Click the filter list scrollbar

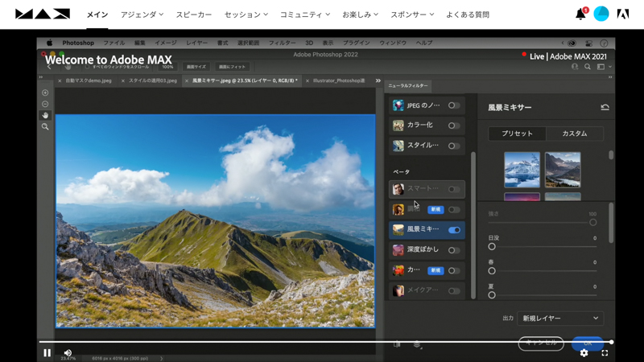473,225
